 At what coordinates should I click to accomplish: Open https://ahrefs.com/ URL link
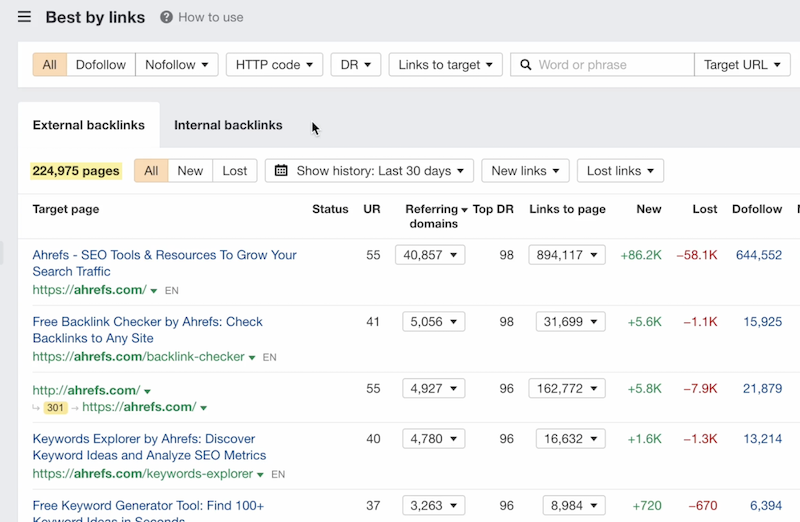(x=89, y=290)
